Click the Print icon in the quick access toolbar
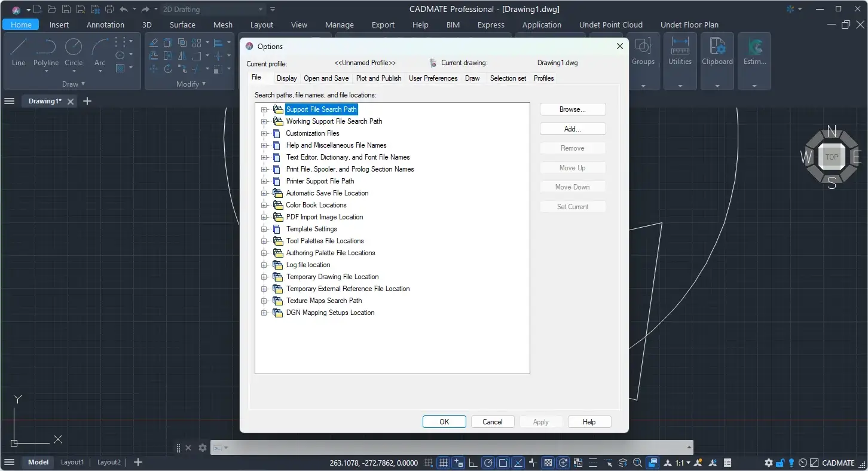The width and height of the screenshot is (868, 471). (109, 9)
